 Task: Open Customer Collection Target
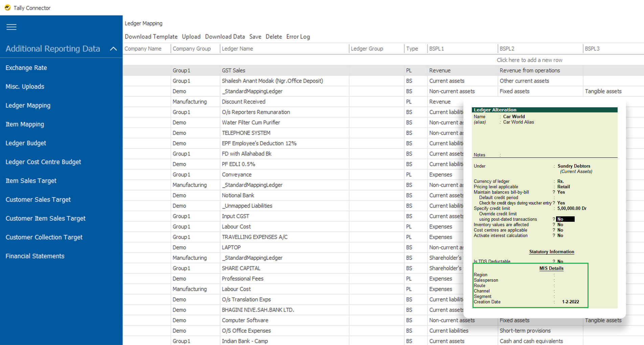pyautogui.click(x=44, y=237)
